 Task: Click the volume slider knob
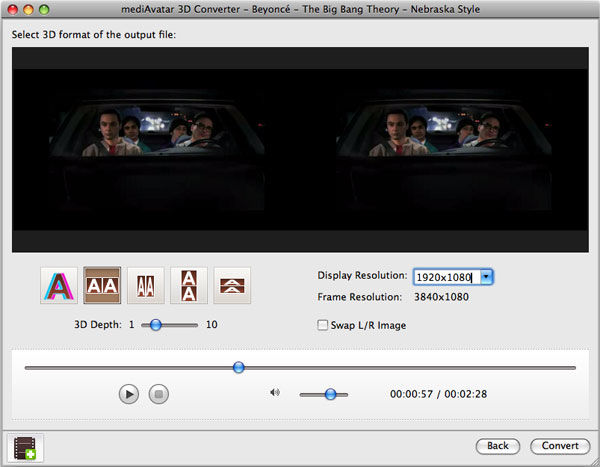(x=330, y=394)
